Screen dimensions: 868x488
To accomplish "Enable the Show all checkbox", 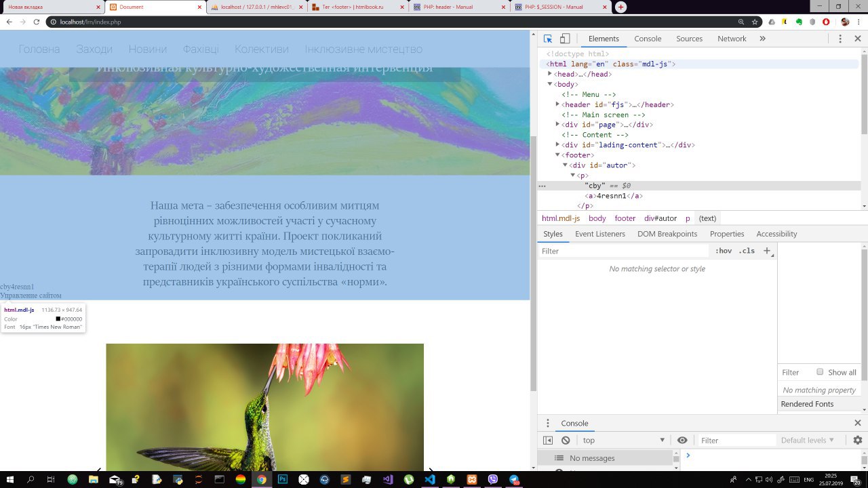I will pos(820,372).
